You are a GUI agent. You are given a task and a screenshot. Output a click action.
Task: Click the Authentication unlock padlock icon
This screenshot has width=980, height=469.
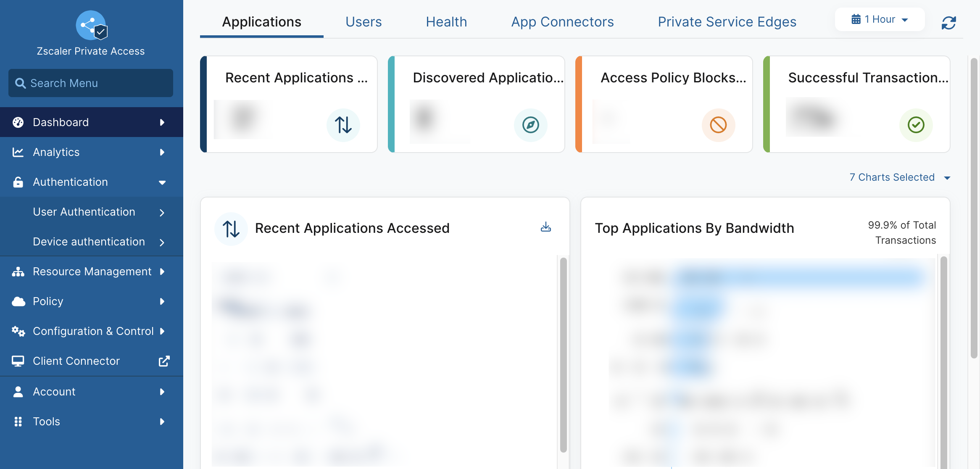(x=18, y=182)
